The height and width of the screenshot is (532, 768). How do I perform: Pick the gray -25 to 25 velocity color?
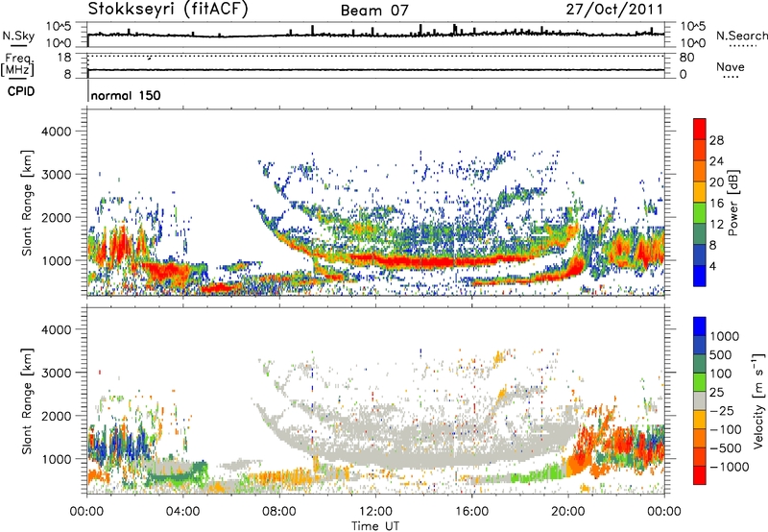coord(700,401)
